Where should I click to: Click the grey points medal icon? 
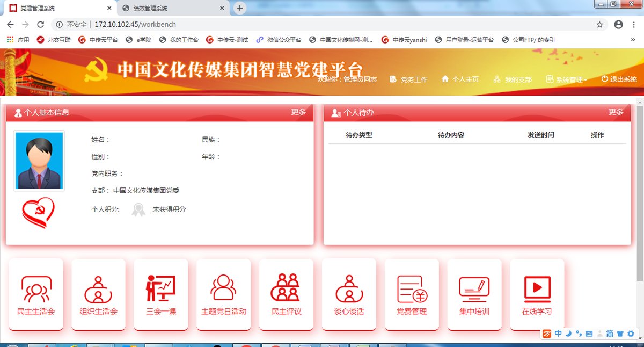pos(138,209)
